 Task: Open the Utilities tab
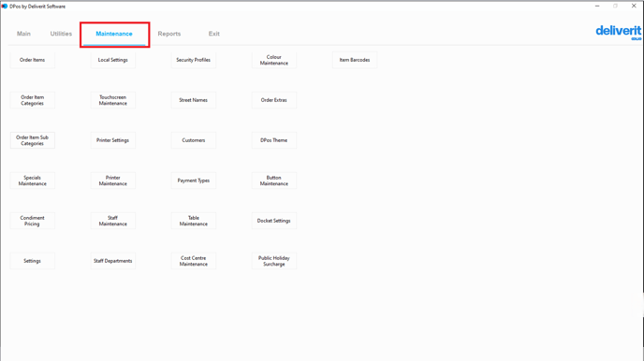pyautogui.click(x=61, y=34)
